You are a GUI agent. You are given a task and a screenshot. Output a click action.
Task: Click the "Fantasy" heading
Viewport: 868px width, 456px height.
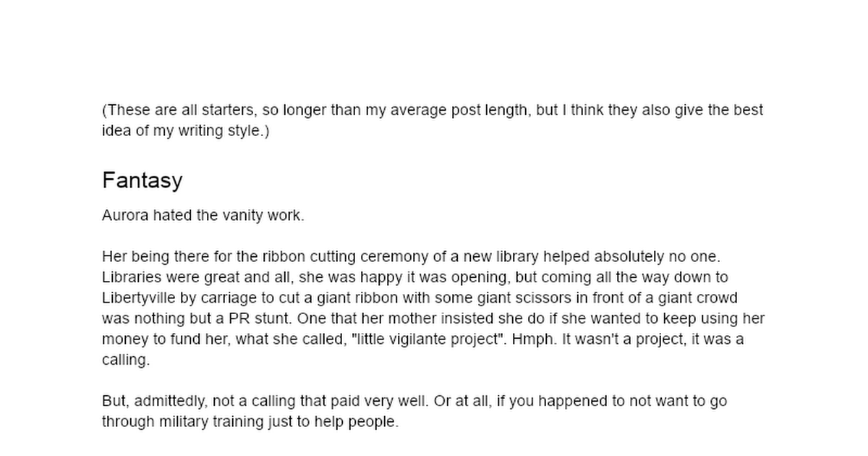pos(142,180)
